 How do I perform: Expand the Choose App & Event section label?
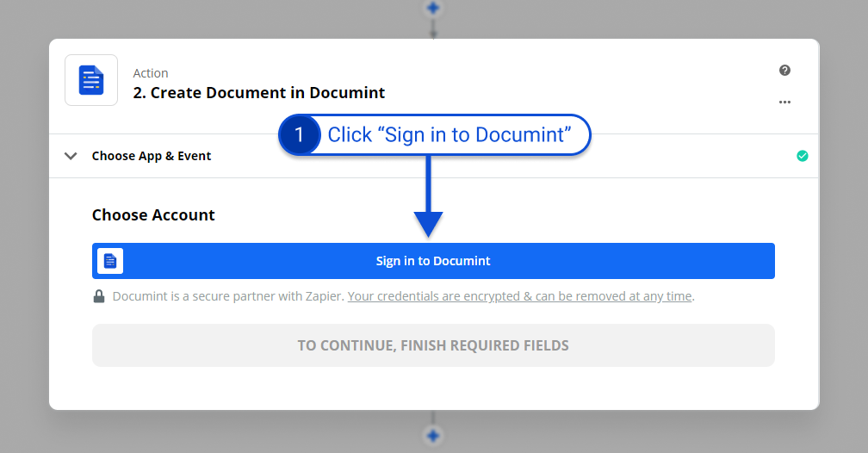pyautogui.click(x=152, y=156)
